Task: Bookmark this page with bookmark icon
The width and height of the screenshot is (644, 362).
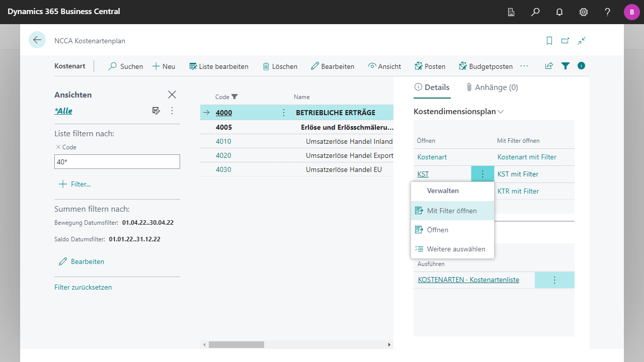Action: (549, 41)
